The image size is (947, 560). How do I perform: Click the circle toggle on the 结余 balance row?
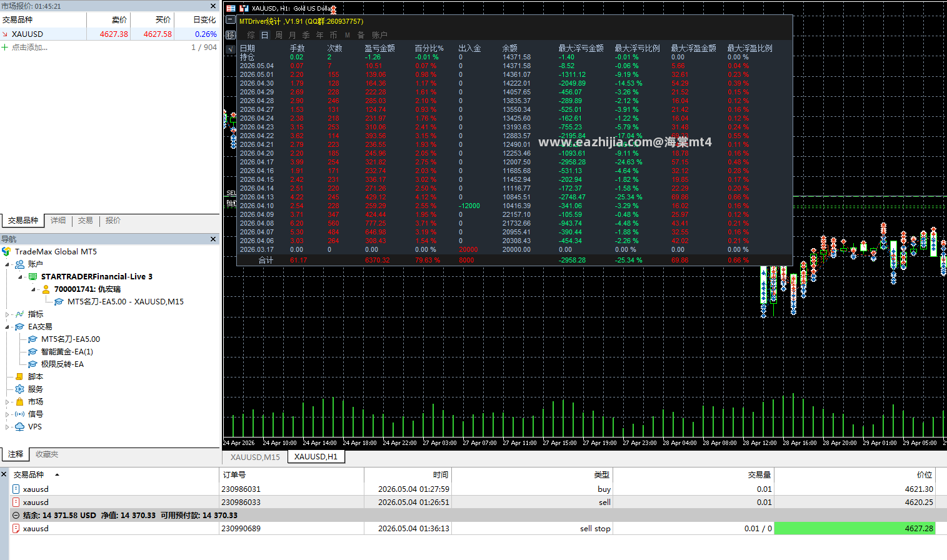[x=16, y=516]
